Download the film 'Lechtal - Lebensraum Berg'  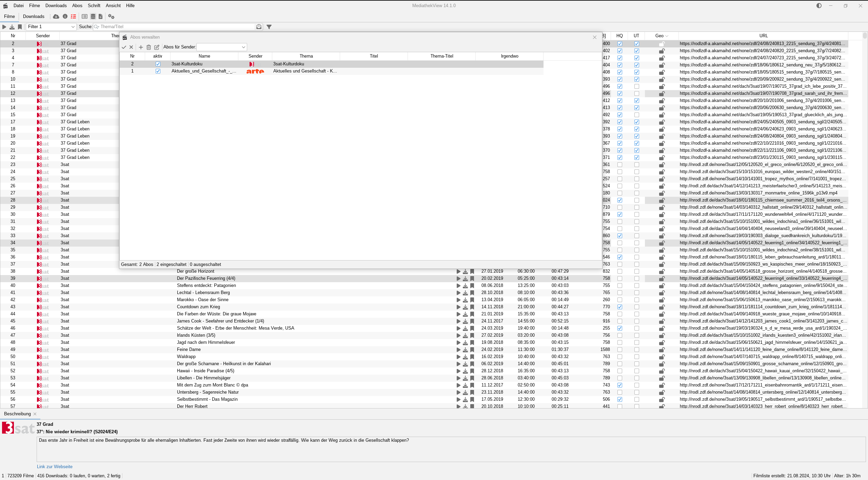(465, 293)
